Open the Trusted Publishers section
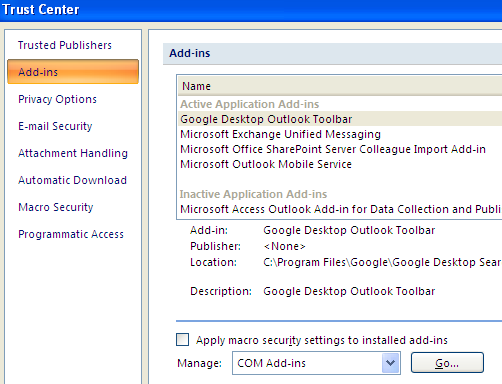Viewport: 502px width, 384px height. [x=65, y=45]
